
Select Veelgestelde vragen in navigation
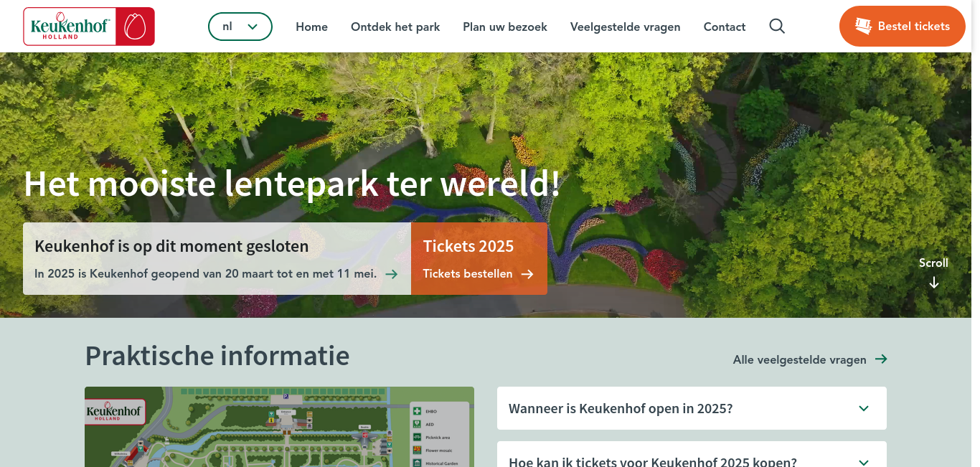click(626, 27)
